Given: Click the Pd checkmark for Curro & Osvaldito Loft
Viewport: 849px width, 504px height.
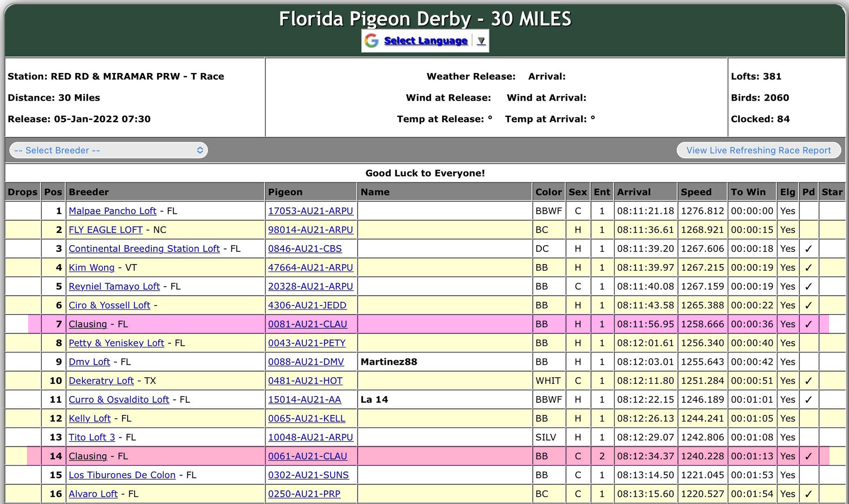Looking at the screenshot, I should 808,400.
